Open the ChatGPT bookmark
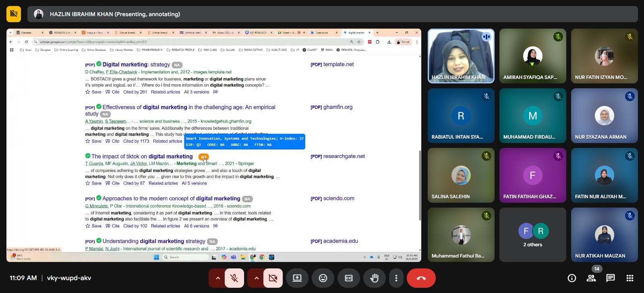The height and width of the screenshot is (293, 644). 310,50
